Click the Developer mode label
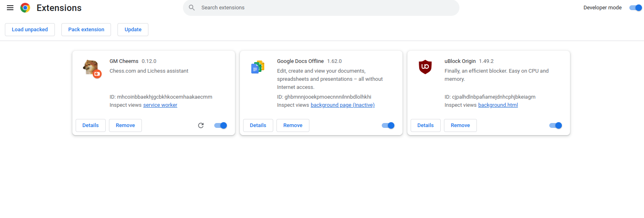 (x=603, y=8)
